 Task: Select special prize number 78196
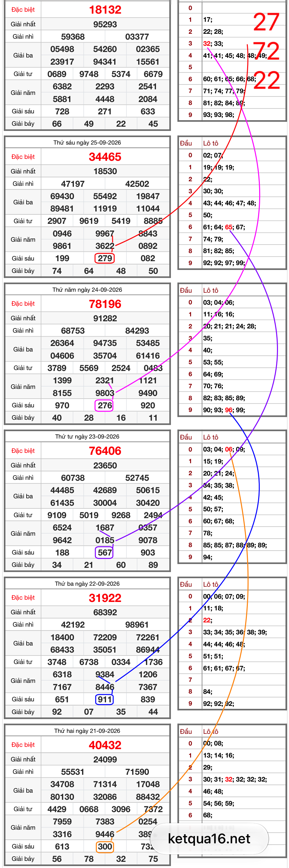105,304
